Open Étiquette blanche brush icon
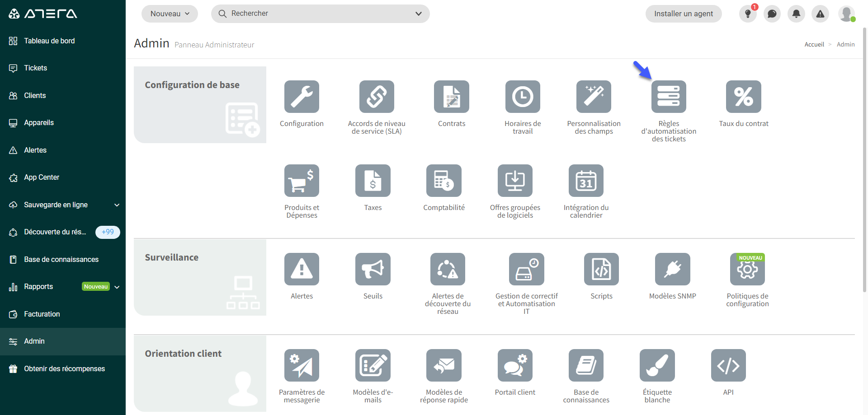This screenshot has width=868, height=415. click(657, 365)
